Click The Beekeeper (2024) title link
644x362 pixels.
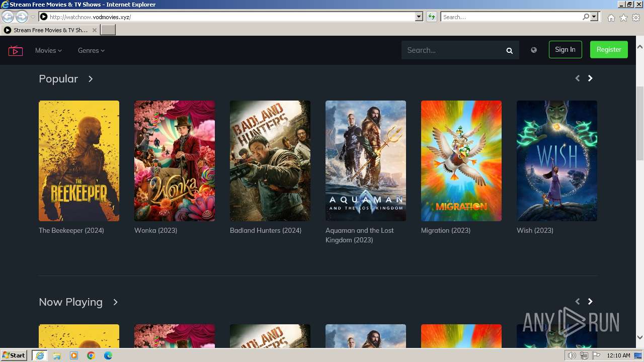point(71,230)
